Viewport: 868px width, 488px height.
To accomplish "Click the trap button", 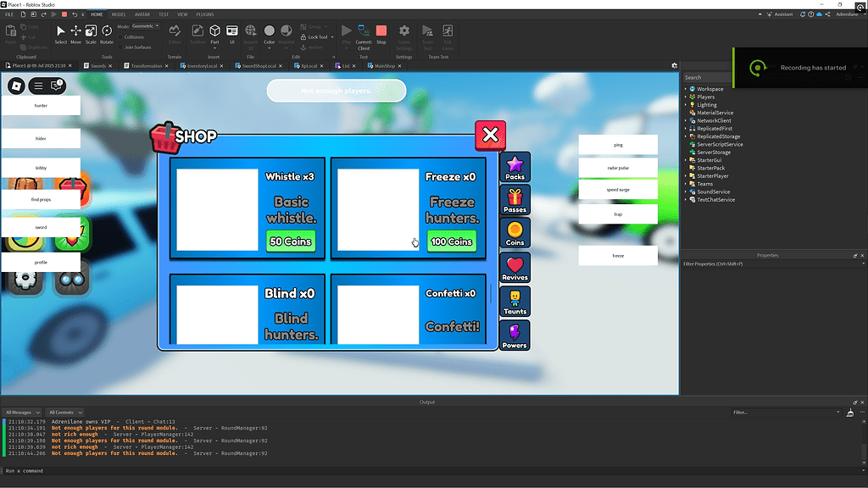I will click(618, 214).
